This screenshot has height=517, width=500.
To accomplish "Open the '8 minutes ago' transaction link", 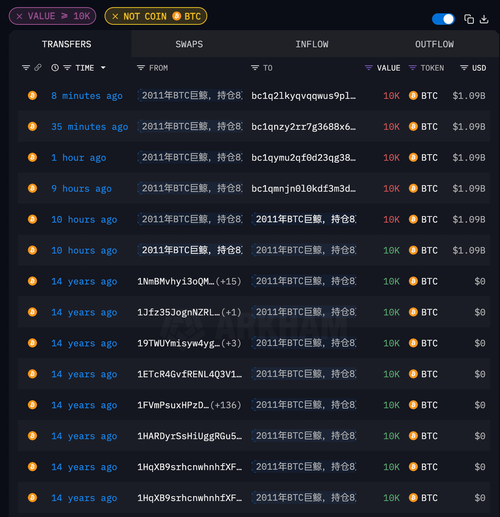I will pos(87,96).
